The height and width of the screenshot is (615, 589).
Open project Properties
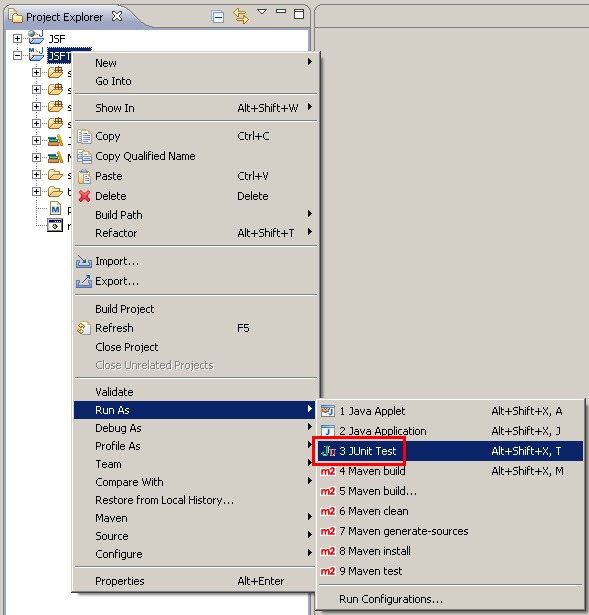pos(196,581)
